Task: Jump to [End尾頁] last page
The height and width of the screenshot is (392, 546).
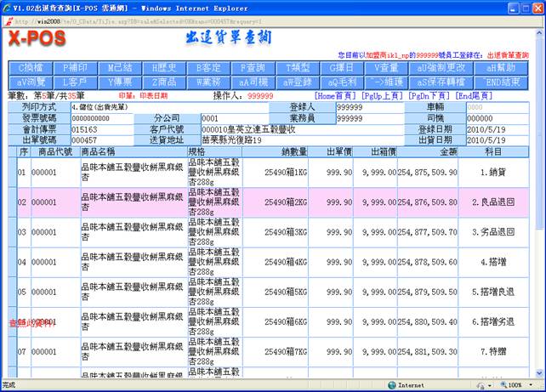Action: point(475,96)
